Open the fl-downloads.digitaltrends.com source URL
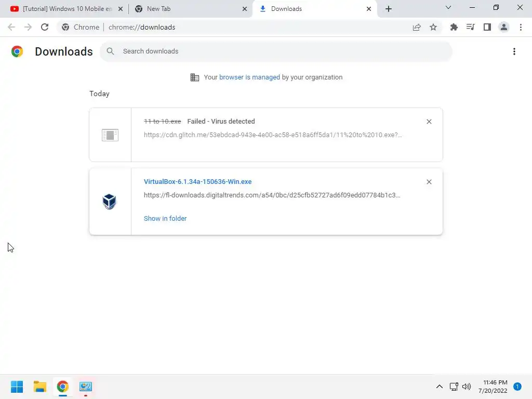The height and width of the screenshot is (399, 532). pos(272,195)
